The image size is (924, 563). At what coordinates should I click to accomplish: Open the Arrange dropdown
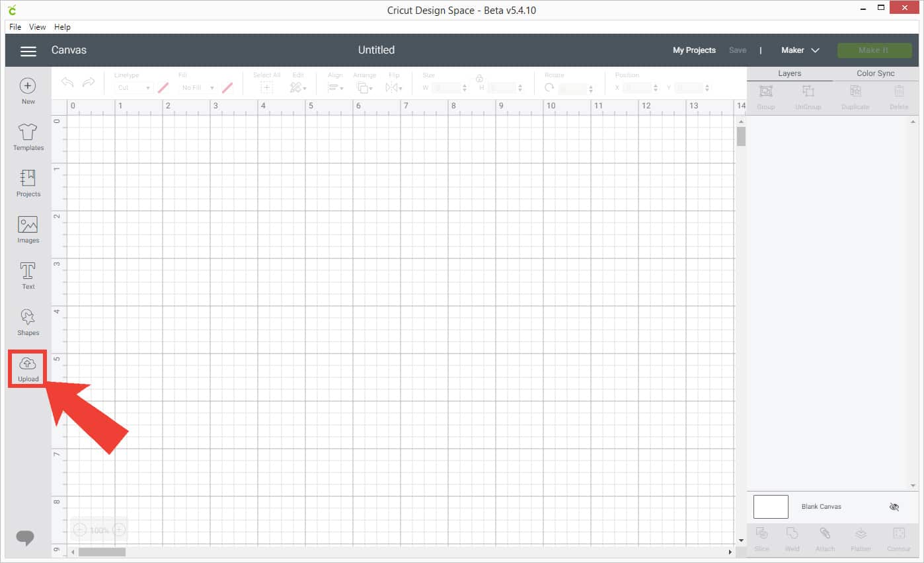[x=365, y=87]
